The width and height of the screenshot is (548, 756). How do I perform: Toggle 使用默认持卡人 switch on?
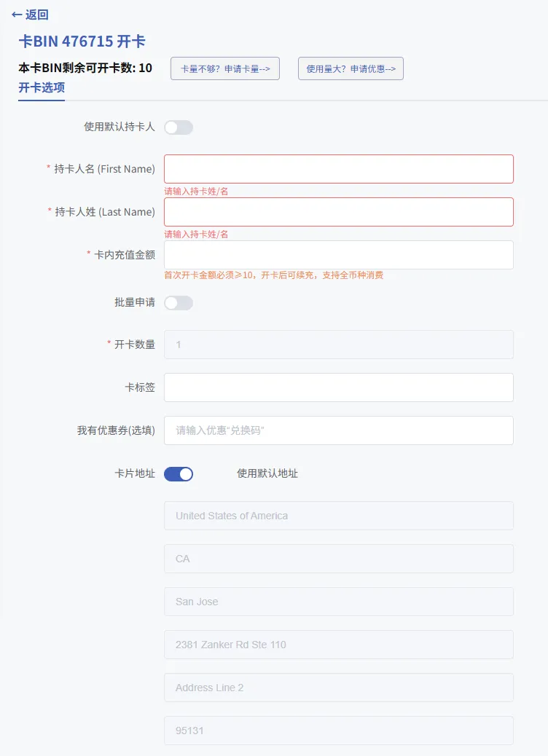(x=179, y=127)
